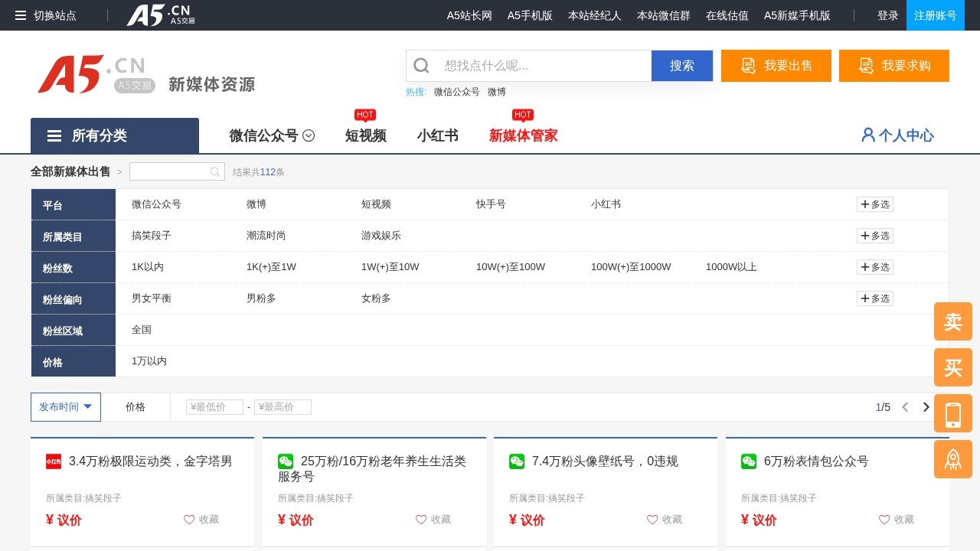
Task: Click the orange 买 (buy) floating button
Action: pyautogui.click(x=952, y=367)
